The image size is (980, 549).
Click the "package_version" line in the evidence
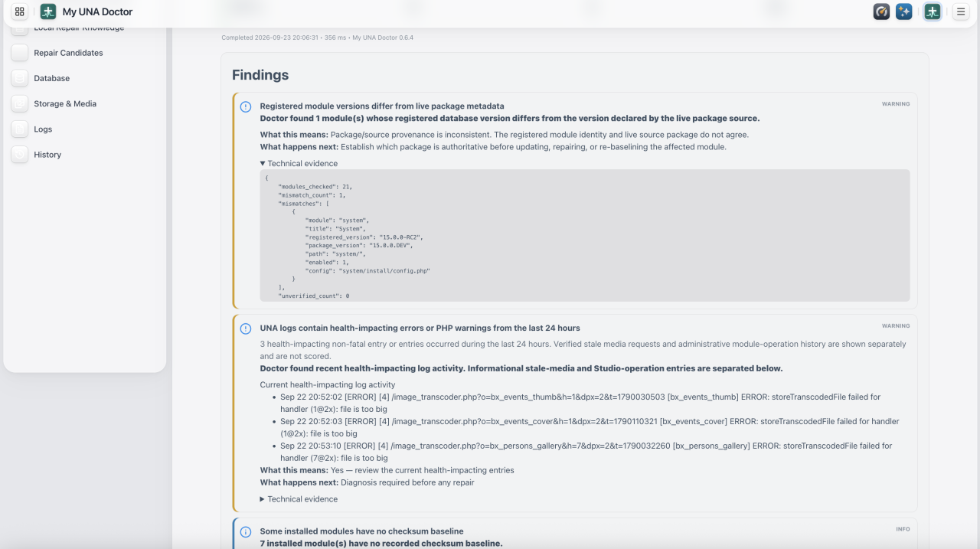click(359, 246)
